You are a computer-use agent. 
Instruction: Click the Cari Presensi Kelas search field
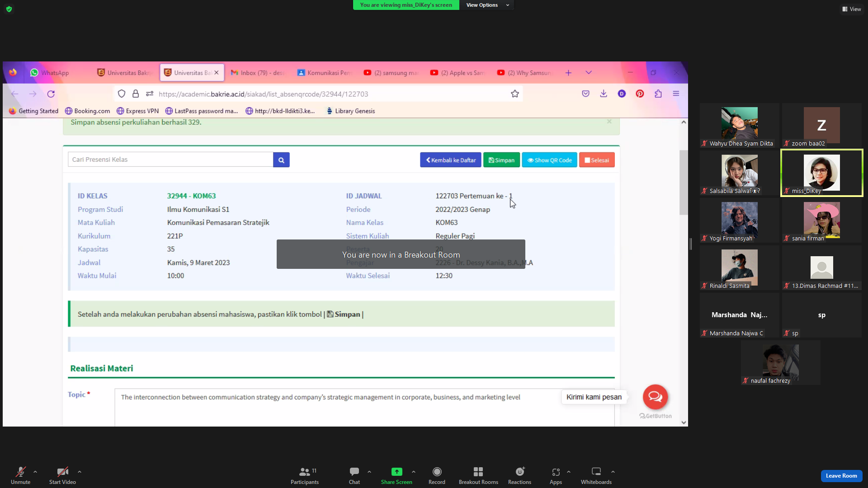coord(170,160)
